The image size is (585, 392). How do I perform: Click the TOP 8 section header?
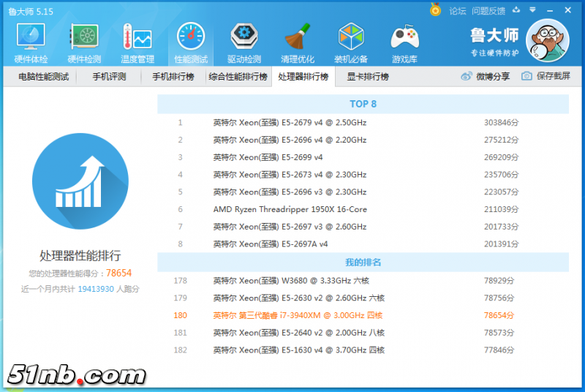point(363,104)
